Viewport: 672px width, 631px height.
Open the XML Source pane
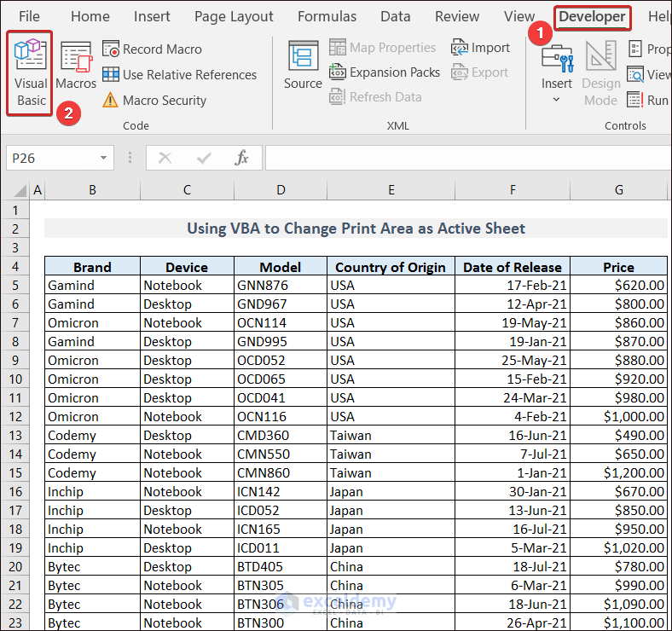pos(303,67)
